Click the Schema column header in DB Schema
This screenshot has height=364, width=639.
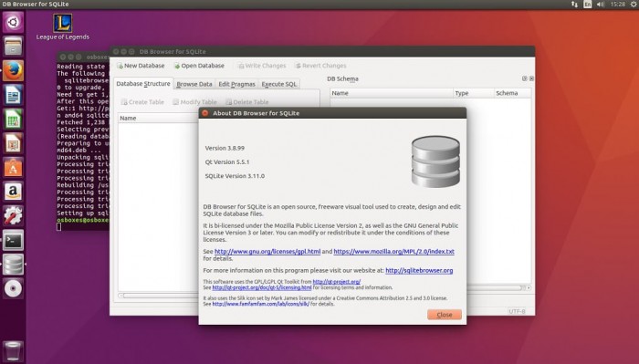pos(513,93)
